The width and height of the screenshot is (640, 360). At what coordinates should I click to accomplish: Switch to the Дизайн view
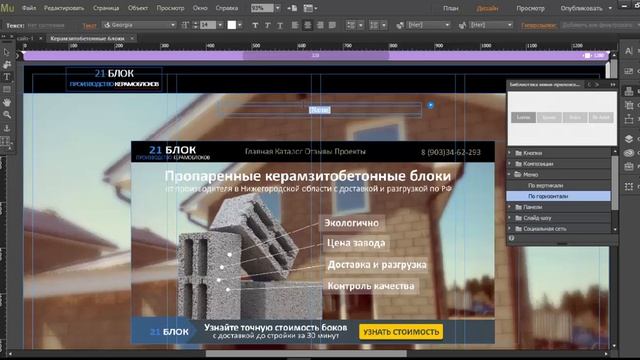pos(487,8)
